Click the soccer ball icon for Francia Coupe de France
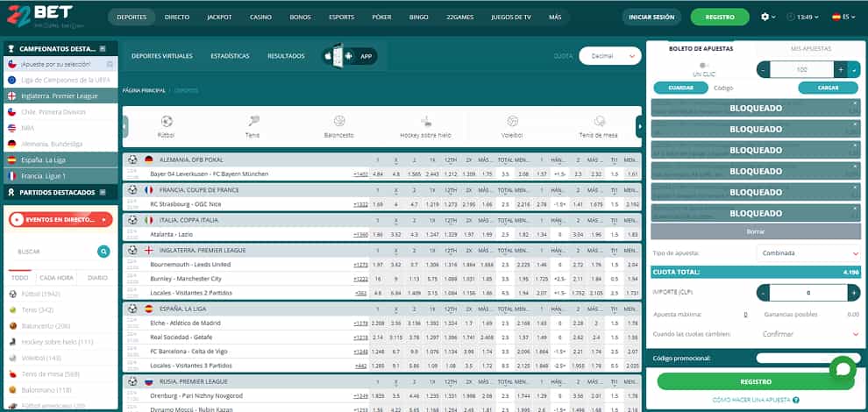The height and width of the screenshot is (412, 868). pos(132,190)
